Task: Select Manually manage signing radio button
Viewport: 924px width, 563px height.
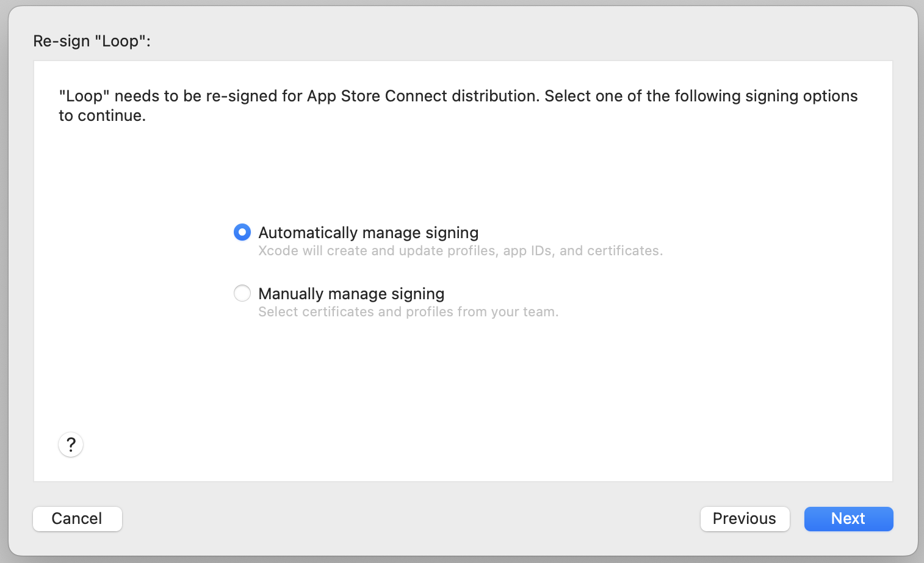Action: point(242,294)
